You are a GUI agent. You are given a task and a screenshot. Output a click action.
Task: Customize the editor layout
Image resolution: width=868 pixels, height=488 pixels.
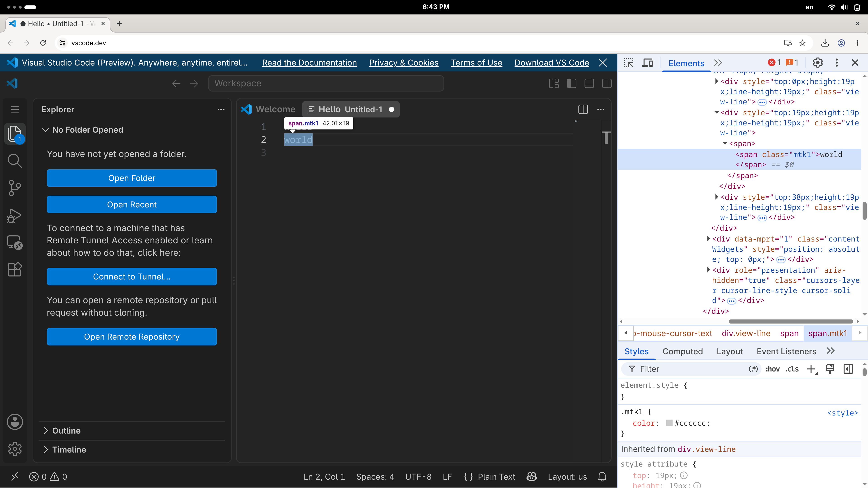[554, 84]
